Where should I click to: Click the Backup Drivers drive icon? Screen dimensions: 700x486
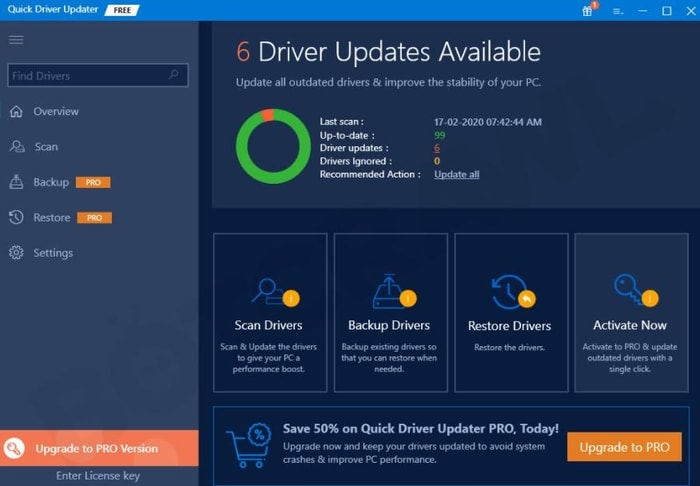(x=394, y=291)
